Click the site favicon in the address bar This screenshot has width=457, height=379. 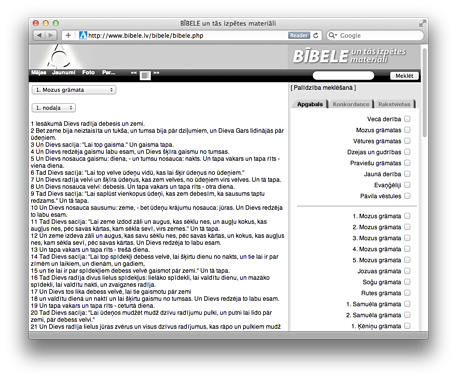pos(83,35)
